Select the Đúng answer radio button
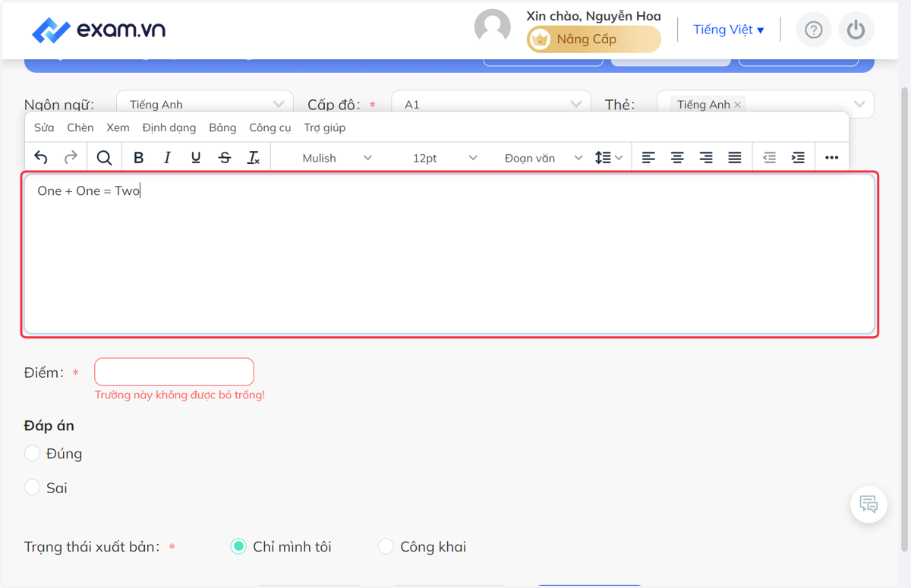This screenshot has height=588, width=911. (32, 453)
